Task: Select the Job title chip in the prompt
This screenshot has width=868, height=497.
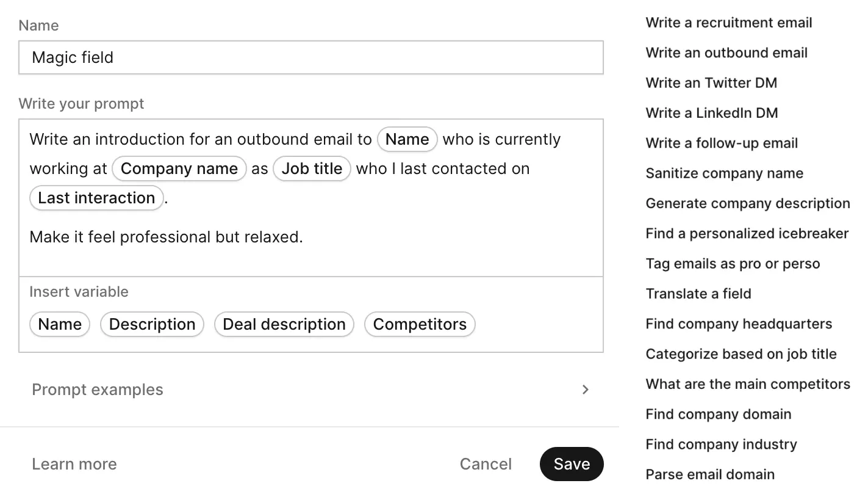Action: click(312, 169)
